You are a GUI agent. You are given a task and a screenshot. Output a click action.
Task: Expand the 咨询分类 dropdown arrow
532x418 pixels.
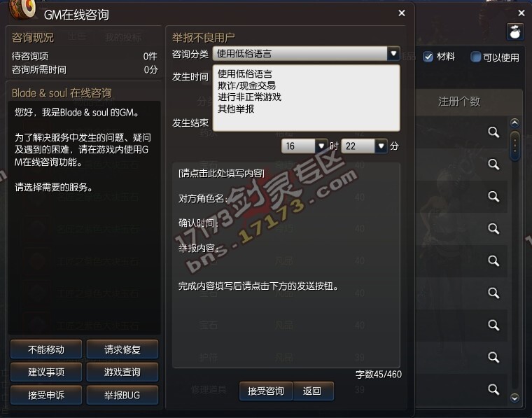click(393, 53)
